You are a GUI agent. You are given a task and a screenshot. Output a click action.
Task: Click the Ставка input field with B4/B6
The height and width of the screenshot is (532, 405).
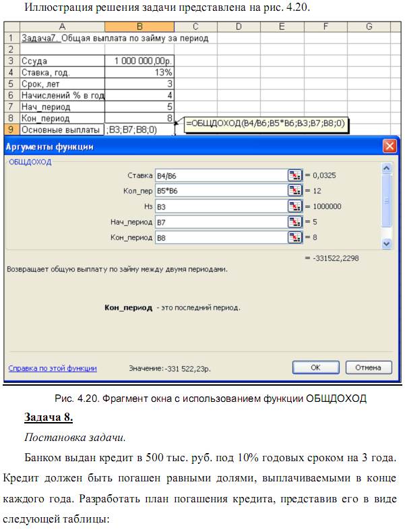click(x=220, y=175)
